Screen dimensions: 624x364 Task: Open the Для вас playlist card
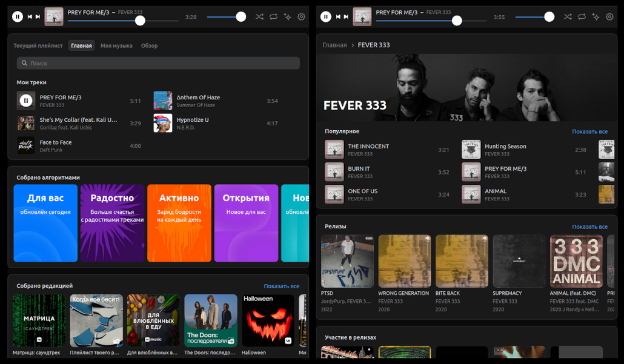pos(45,223)
